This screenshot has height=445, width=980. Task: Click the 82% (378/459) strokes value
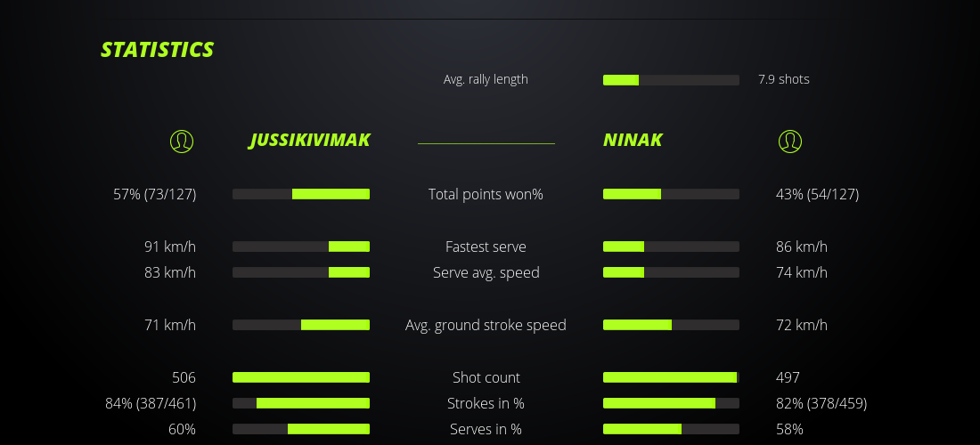821,403
